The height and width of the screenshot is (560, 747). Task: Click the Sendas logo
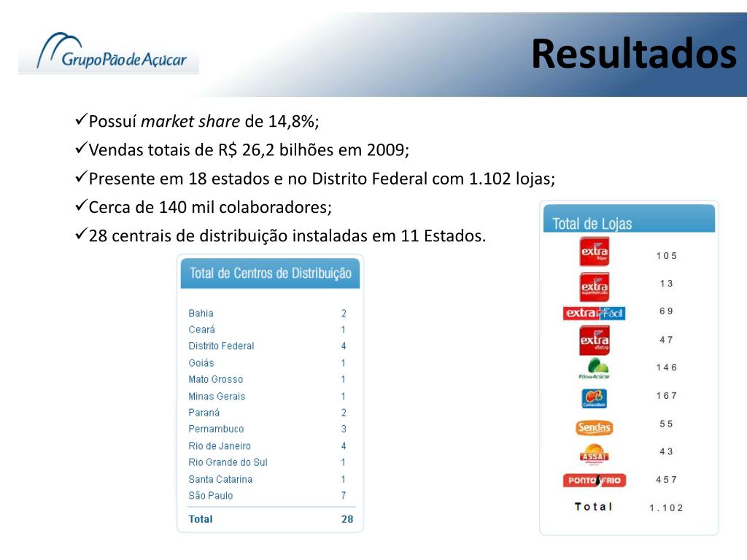point(594,427)
